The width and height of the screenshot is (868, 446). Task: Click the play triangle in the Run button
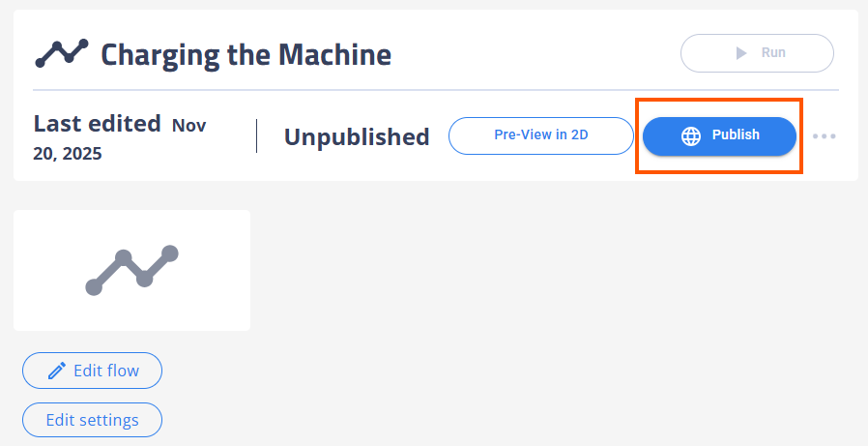click(x=741, y=53)
